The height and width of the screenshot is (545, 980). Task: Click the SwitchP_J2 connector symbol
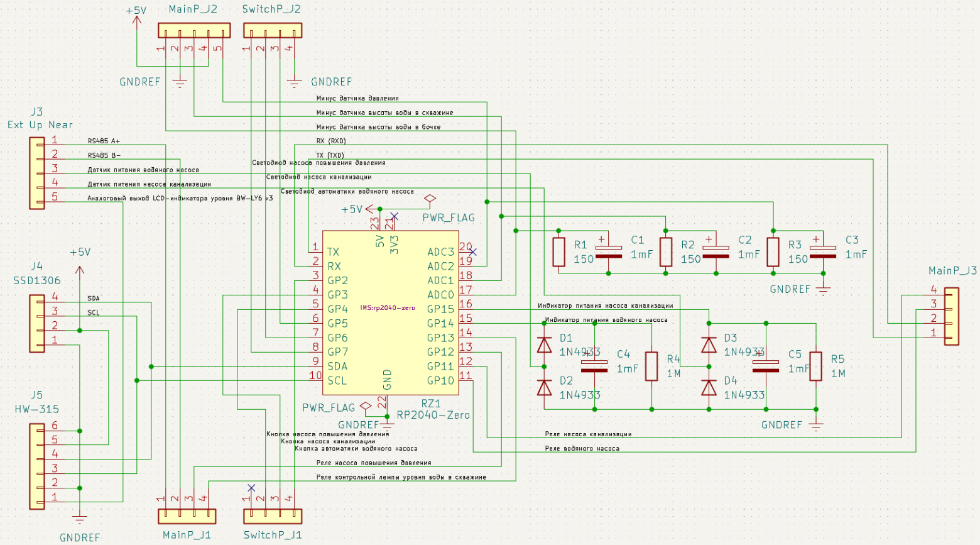[x=273, y=30]
